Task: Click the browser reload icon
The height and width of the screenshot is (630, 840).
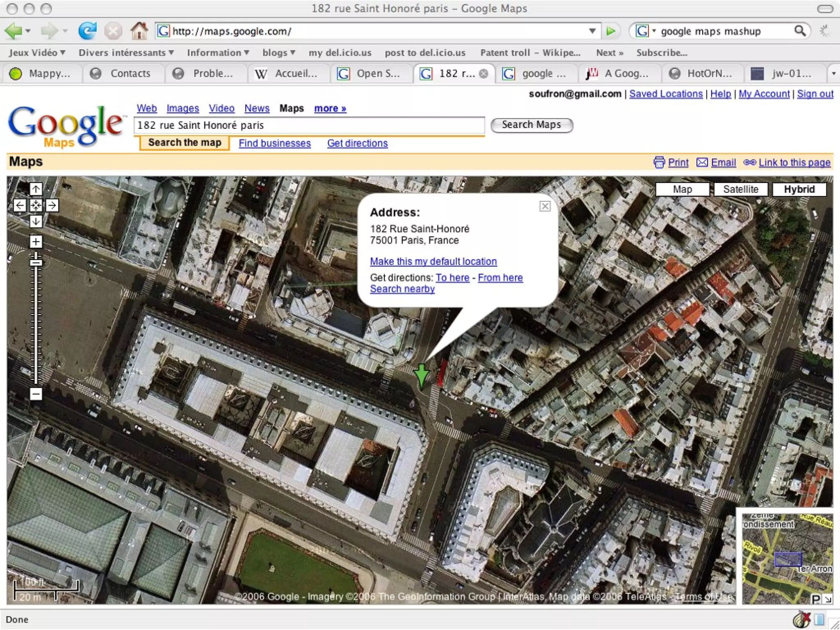Action: click(87, 31)
